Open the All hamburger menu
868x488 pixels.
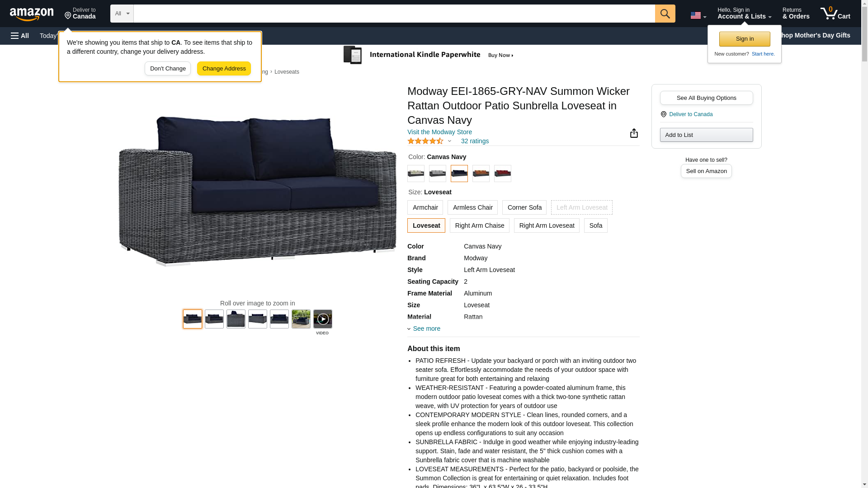pos(20,36)
